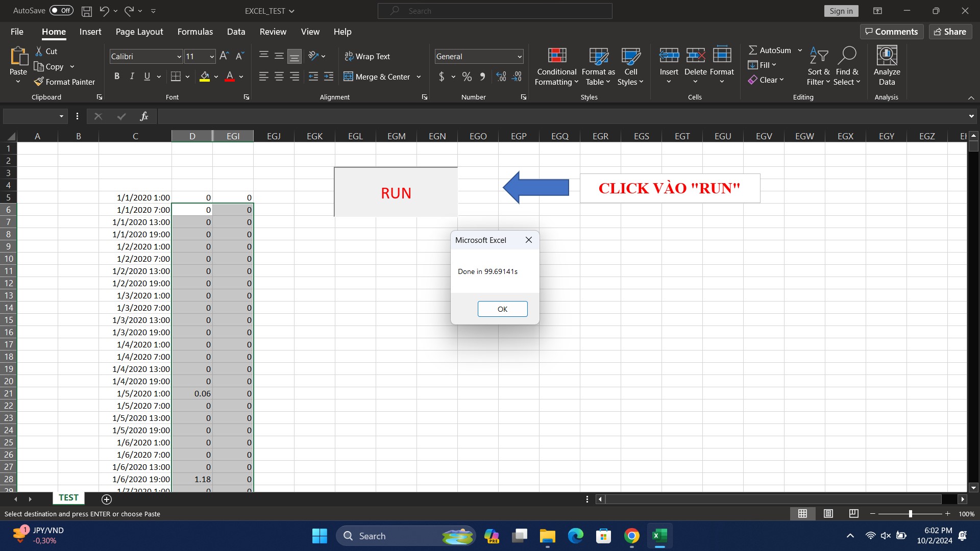The height and width of the screenshot is (551, 980).
Task: Click OK in the Microsoft Excel dialog
Action: 502,309
